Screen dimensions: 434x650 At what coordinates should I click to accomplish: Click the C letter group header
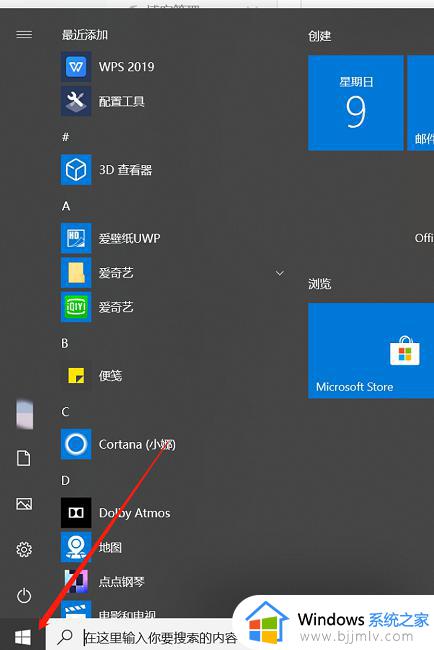pyautogui.click(x=65, y=412)
